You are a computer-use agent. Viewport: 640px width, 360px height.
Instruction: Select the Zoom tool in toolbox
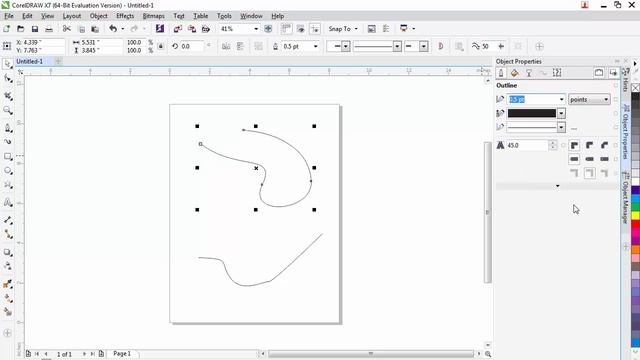7,110
